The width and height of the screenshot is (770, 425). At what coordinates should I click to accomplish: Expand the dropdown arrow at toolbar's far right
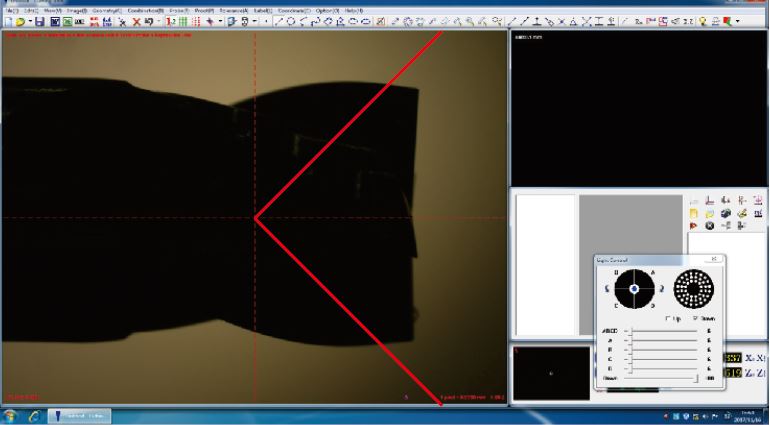(739, 20)
